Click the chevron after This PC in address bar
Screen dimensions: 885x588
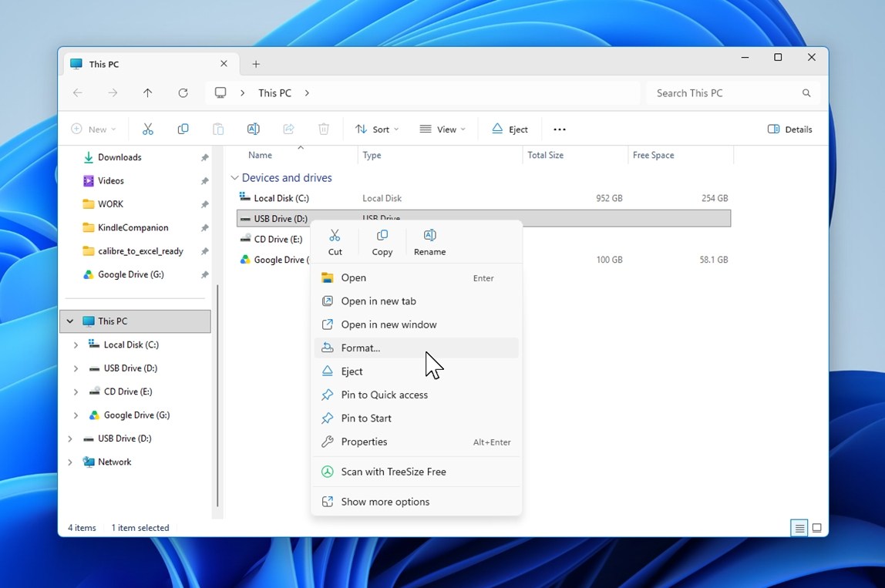pyautogui.click(x=307, y=93)
